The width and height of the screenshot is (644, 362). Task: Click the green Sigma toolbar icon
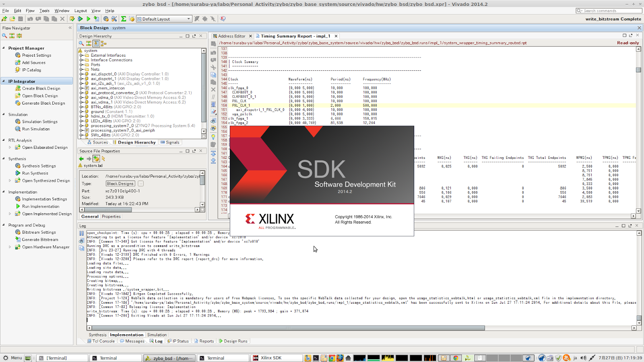[x=124, y=19]
